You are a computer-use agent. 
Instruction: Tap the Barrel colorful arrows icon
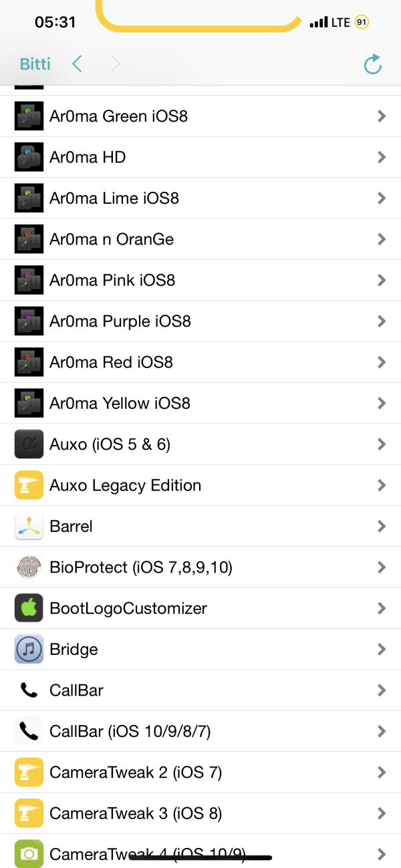pos(29,527)
